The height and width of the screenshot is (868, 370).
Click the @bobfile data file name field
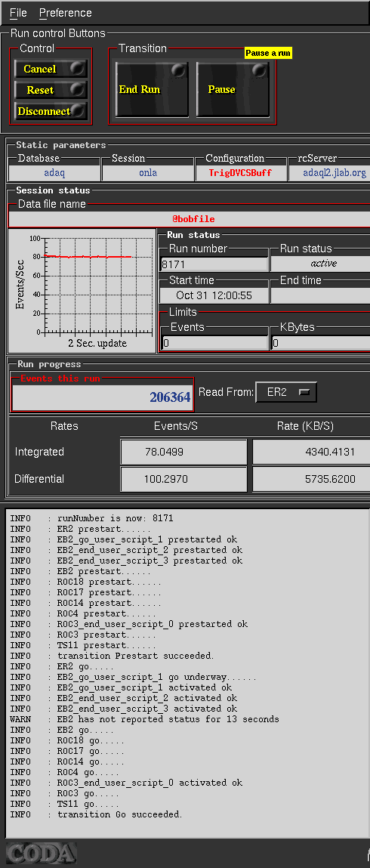tap(189, 219)
